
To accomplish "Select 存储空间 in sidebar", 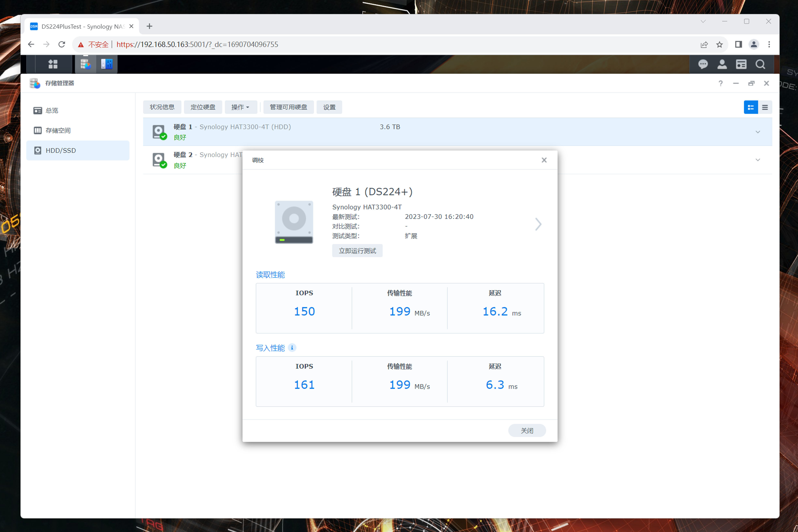I will (x=58, y=131).
